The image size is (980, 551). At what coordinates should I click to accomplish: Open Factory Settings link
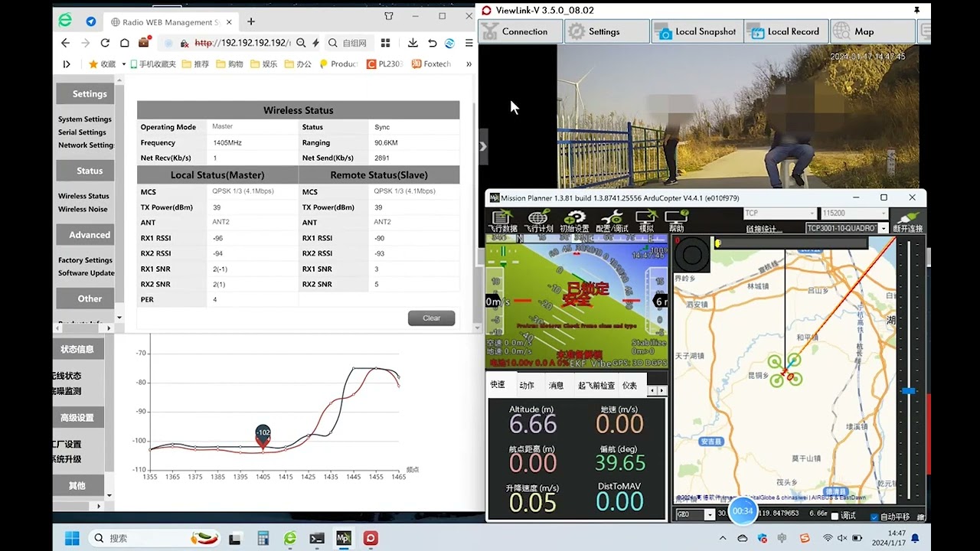point(85,260)
